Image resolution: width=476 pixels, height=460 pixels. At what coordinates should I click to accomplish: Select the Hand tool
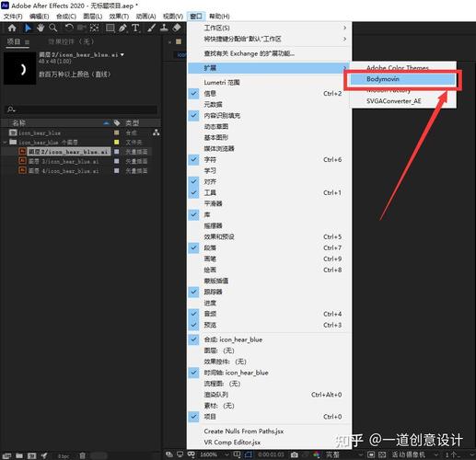41,29
